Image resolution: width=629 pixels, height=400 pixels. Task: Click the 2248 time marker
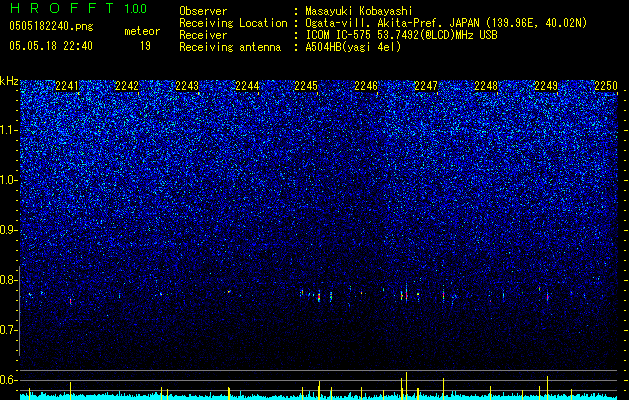(x=486, y=86)
